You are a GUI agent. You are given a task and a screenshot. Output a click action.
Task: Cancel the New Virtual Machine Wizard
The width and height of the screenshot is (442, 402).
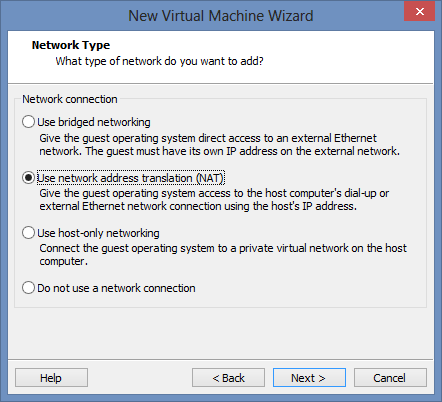(390, 378)
